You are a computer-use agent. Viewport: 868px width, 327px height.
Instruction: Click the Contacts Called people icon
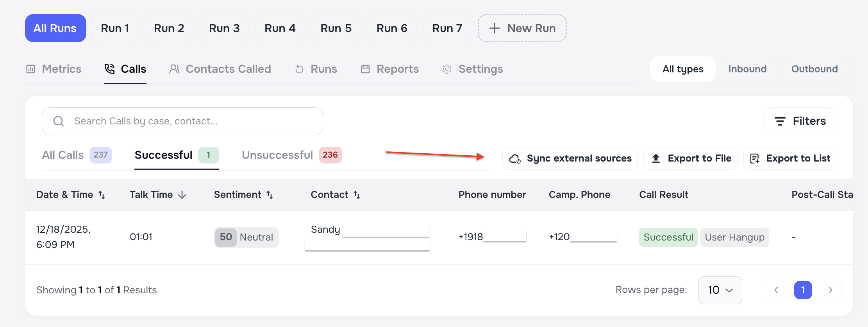[x=175, y=68]
